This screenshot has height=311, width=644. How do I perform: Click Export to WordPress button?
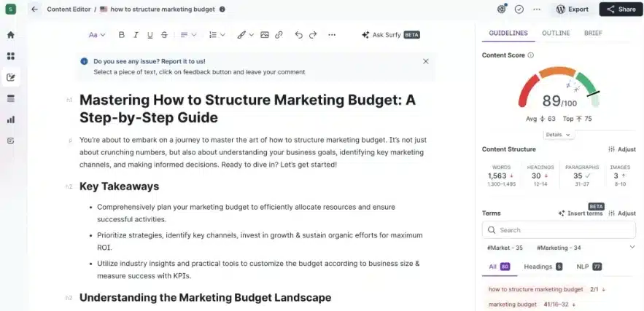pyautogui.click(x=572, y=9)
